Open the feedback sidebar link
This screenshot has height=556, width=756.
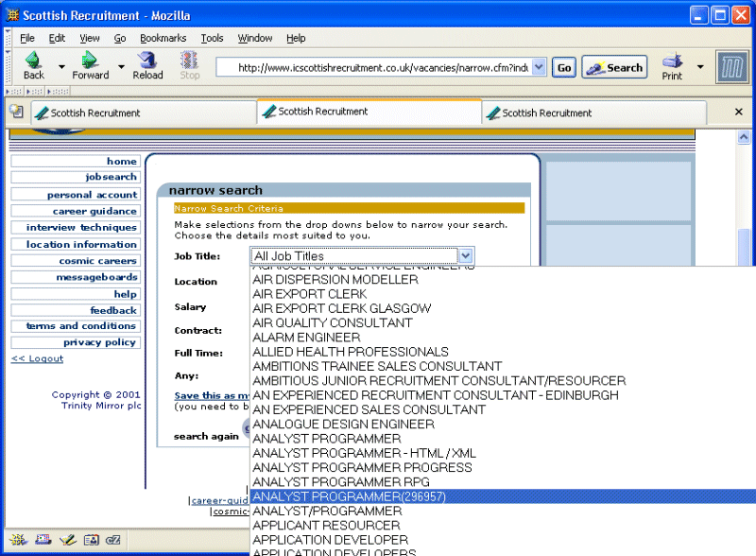pos(76,310)
